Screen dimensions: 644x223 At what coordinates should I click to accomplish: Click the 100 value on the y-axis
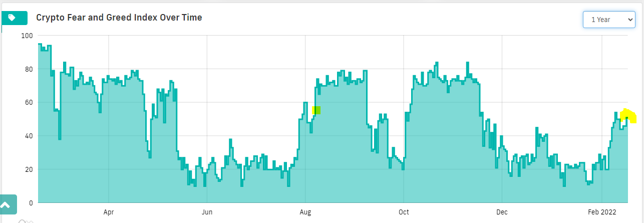tap(27, 36)
